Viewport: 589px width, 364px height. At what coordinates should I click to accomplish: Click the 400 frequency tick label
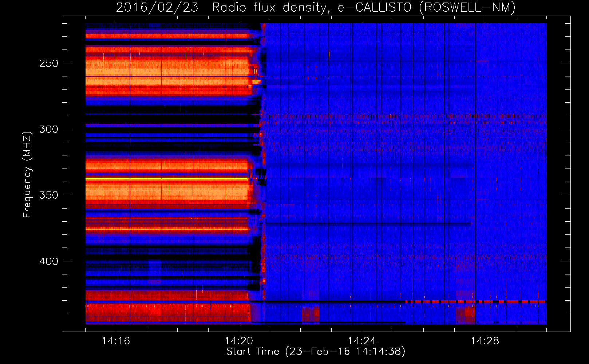(49, 261)
